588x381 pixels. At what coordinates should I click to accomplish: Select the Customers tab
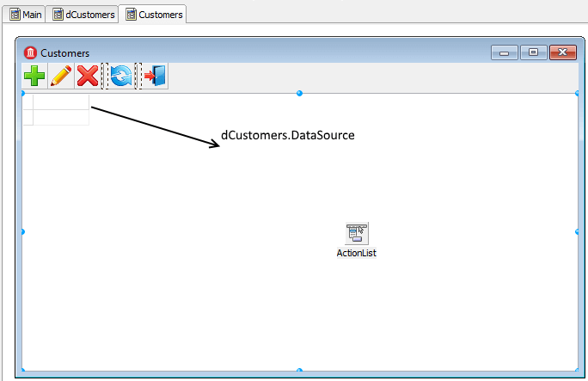(154, 15)
